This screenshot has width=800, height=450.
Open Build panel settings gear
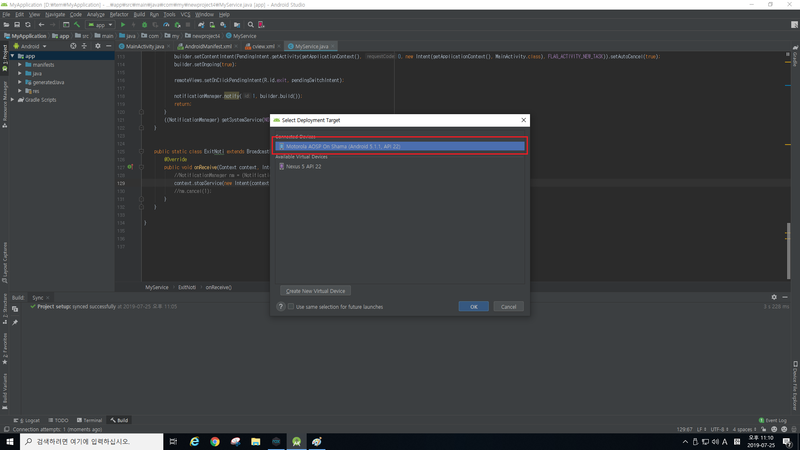click(774, 297)
